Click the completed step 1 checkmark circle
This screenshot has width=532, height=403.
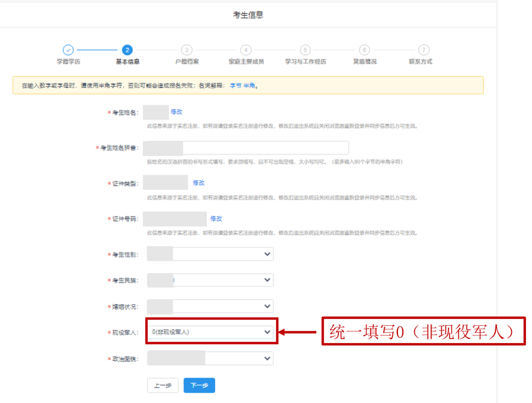[68, 50]
